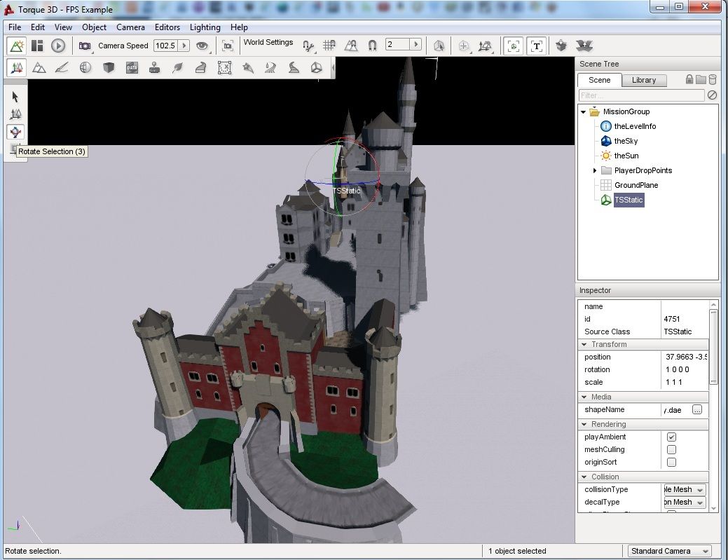Open the Standard Camera dropdown
The height and width of the screenshot is (560, 728).
pyautogui.click(x=670, y=551)
